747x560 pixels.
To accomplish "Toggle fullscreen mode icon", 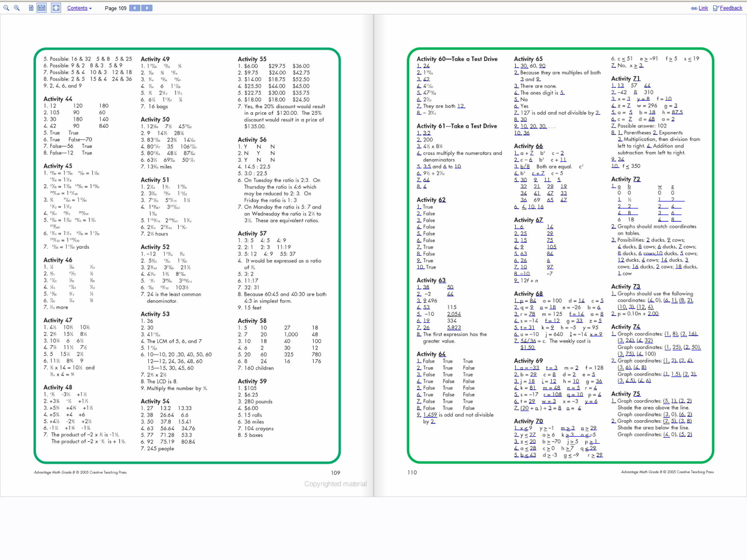I will tap(56, 8).
